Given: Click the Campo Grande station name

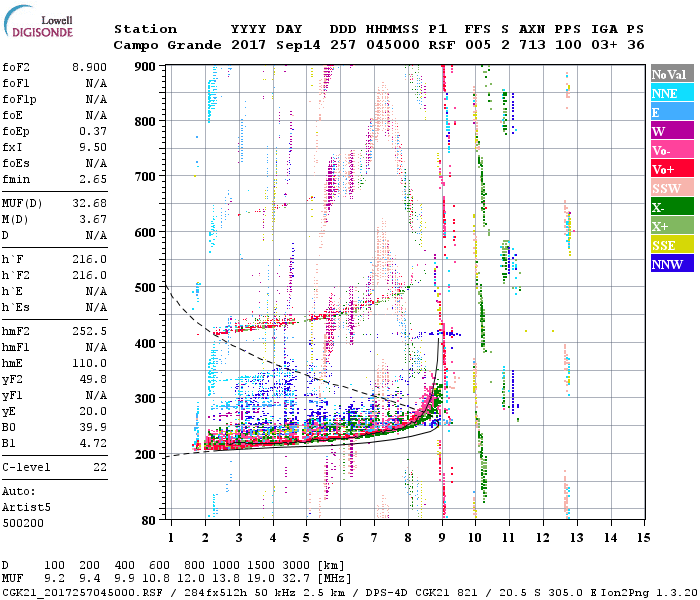Looking at the screenshot, I should tap(167, 45).
